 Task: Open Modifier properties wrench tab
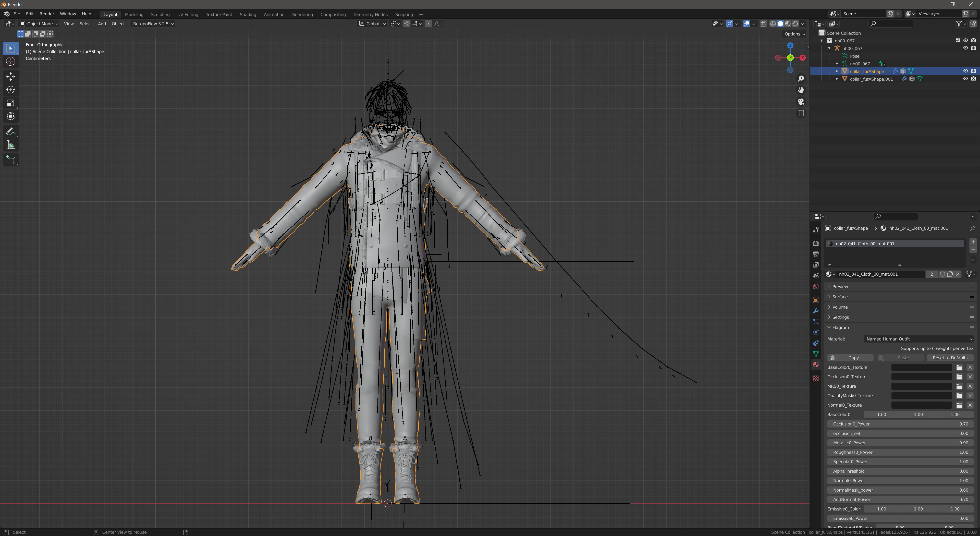click(816, 311)
